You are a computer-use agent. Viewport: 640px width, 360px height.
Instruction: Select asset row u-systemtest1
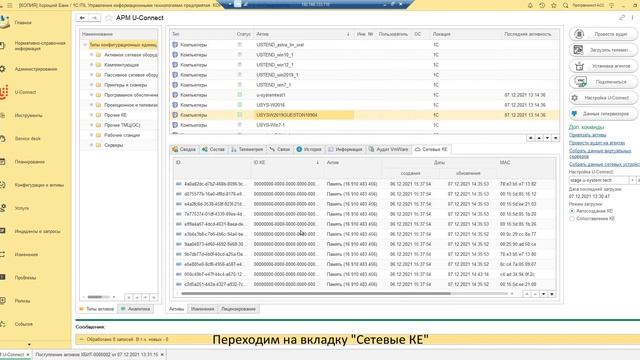point(364,95)
